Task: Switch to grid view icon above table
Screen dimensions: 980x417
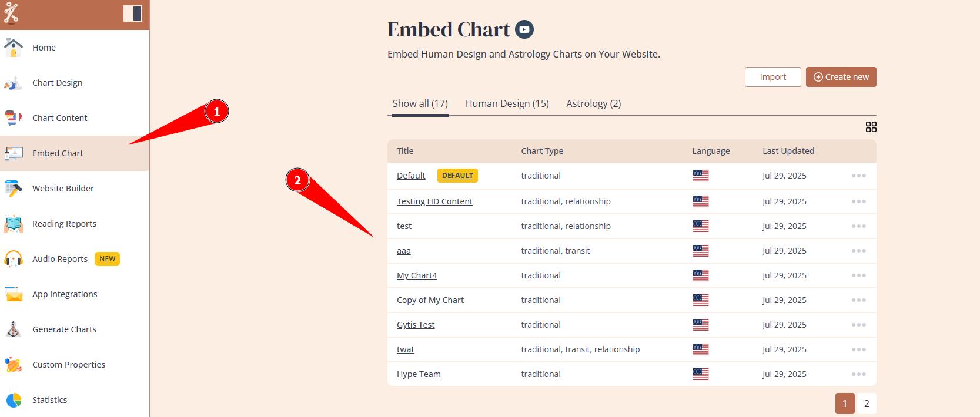Action: [x=871, y=127]
